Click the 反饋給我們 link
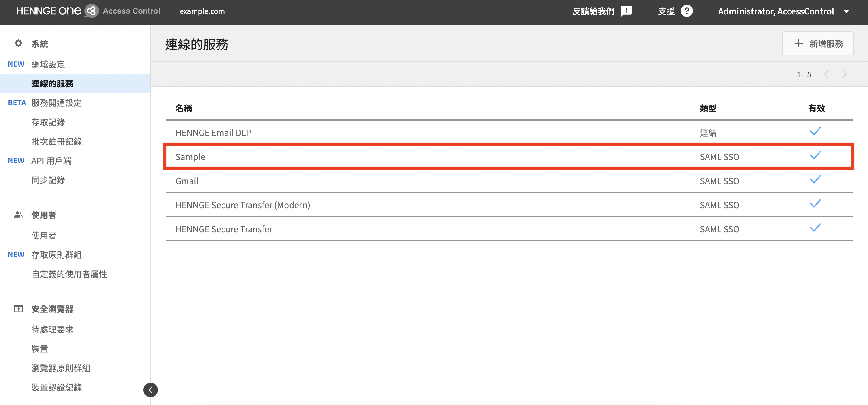Image resolution: width=868 pixels, height=405 pixels. (593, 11)
